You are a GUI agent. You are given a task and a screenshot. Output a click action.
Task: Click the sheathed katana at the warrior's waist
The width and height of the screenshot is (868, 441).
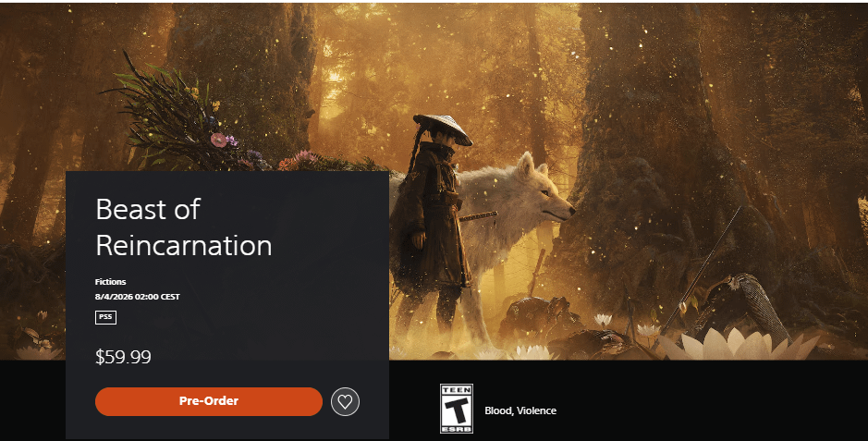pos(478,216)
